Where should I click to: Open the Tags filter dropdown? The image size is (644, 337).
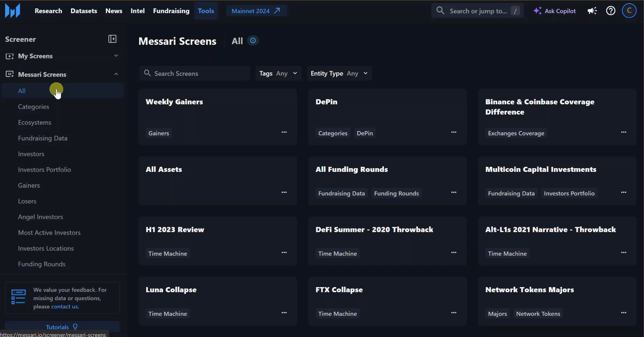coord(278,73)
